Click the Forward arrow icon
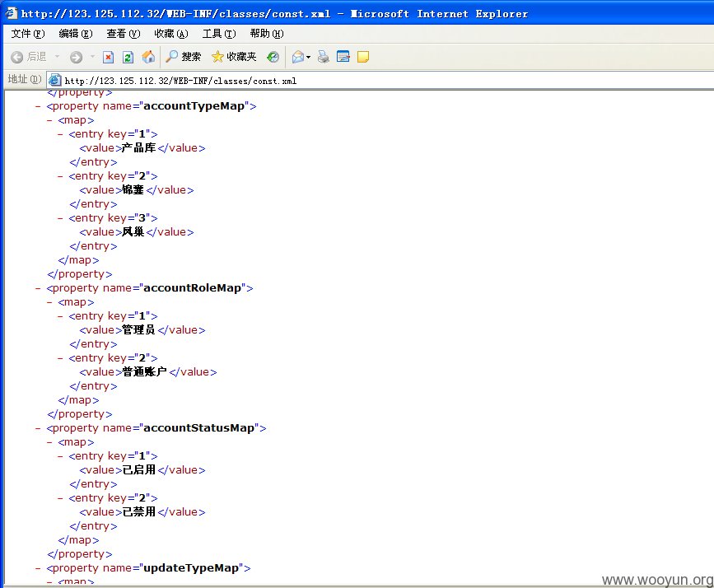 pyautogui.click(x=76, y=57)
